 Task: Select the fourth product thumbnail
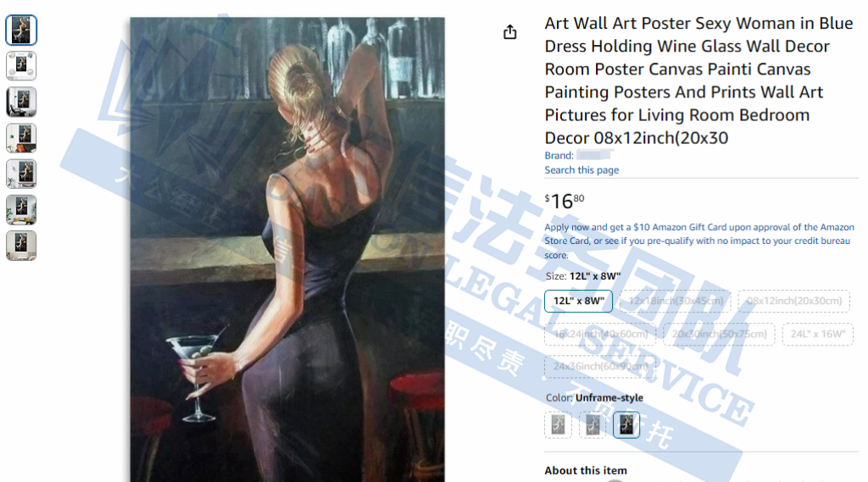pos(21,138)
